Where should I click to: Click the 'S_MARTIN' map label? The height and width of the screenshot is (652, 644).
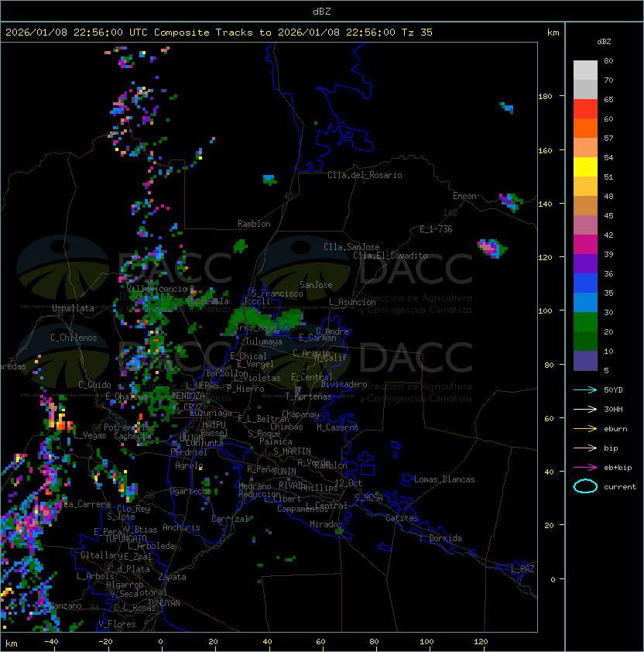(x=292, y=451)
